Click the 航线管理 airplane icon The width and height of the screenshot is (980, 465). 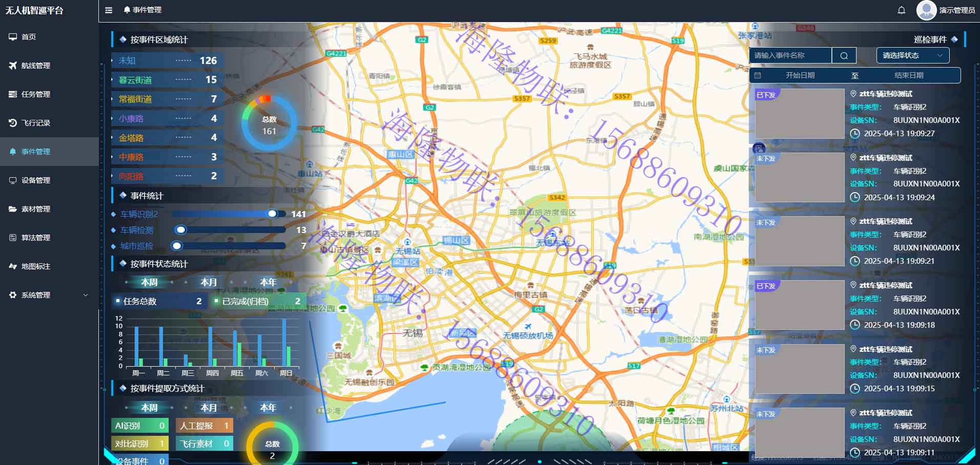13,66
